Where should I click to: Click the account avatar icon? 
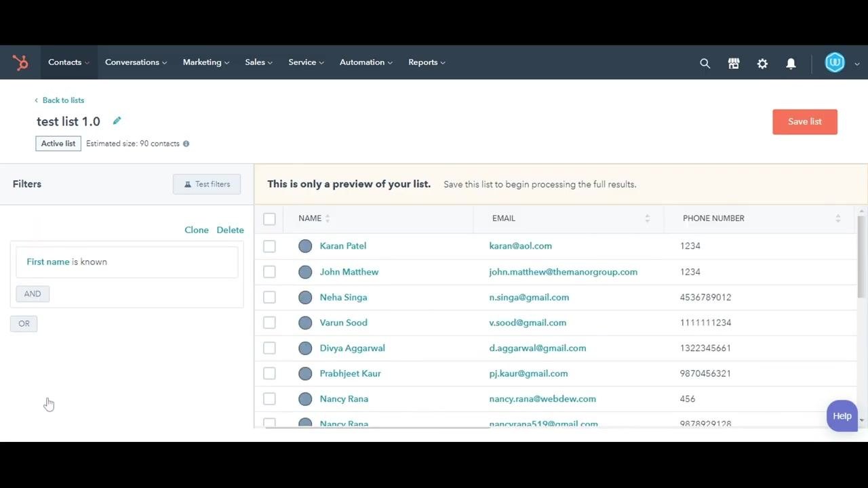835,62
